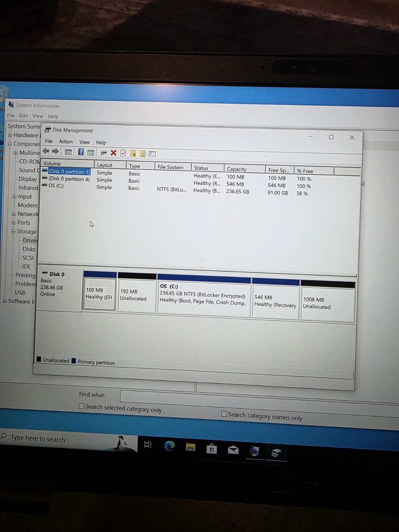Click the System Information title bar icon
Viewport: 399px width, 532px height.
point(11,105)
